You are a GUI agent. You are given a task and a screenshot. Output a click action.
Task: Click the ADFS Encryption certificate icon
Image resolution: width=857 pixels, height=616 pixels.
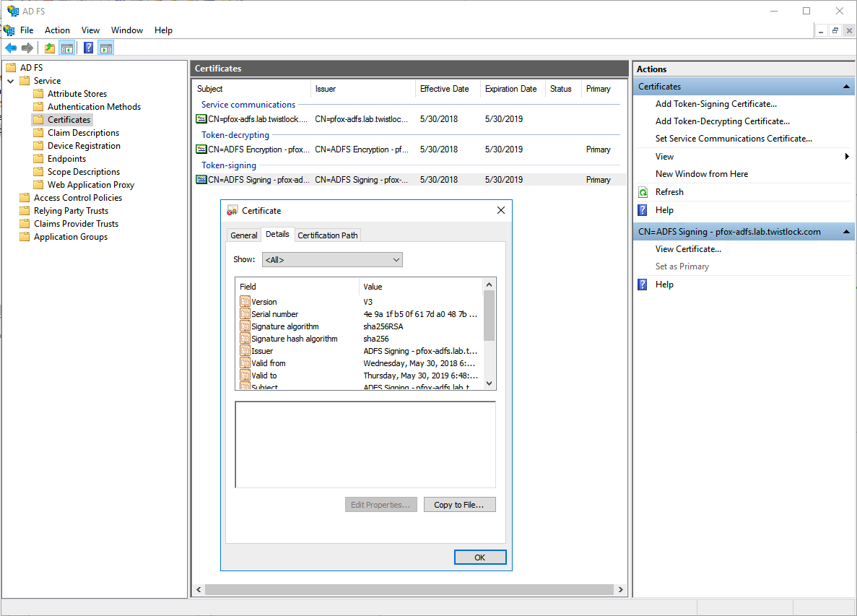tap(201, 149)
